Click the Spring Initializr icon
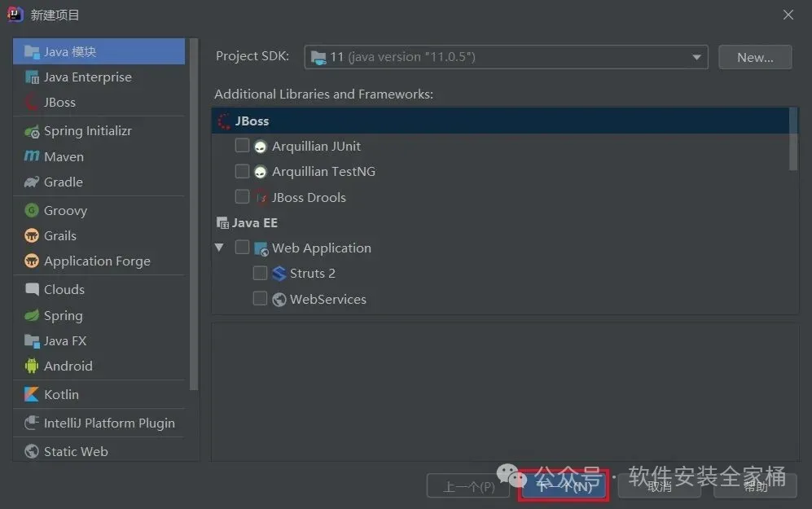The width and height of the screenshot is (812, 509). click(x=32, y=131)
